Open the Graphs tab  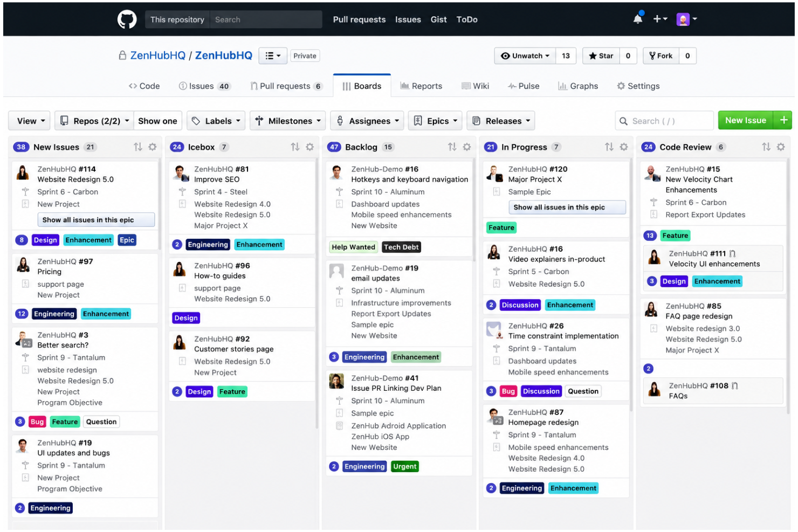(578, 86)
